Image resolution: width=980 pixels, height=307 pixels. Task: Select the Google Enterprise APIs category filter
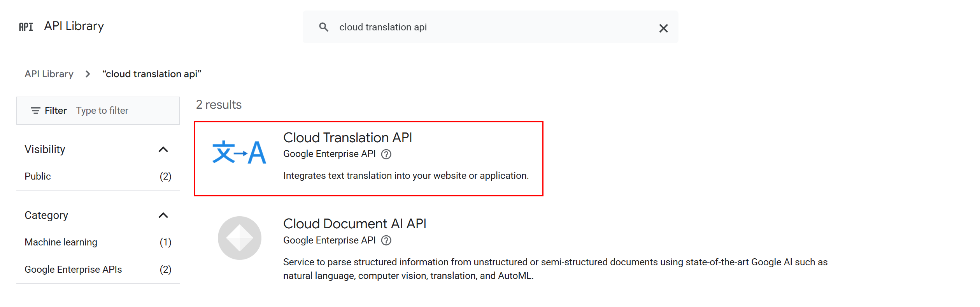pos(98,270)
